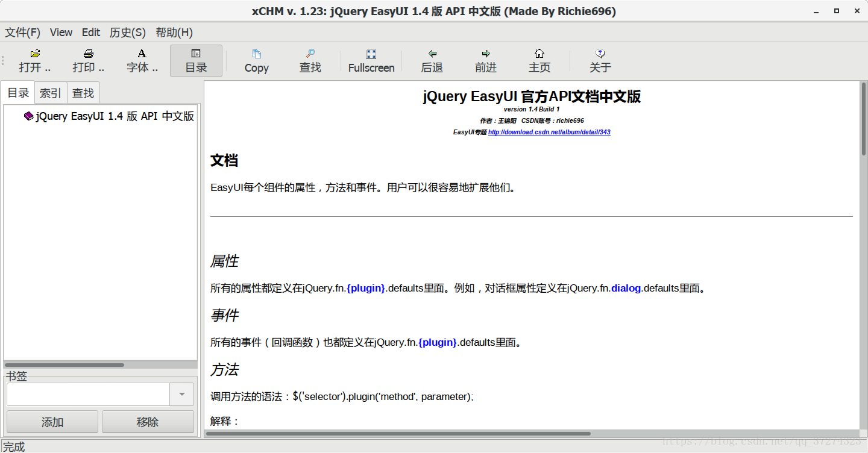Click the 移除 bookmark button
868x453 pixels.
(x=148, y=422)
